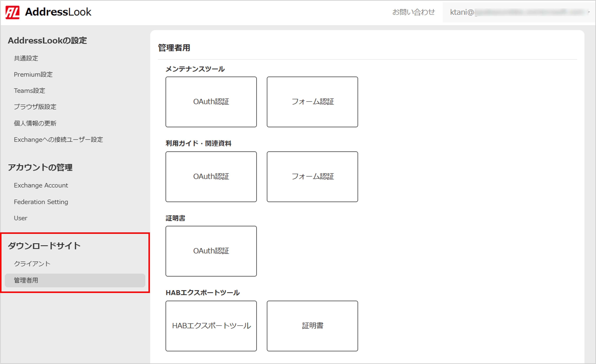Viewport: 596px width, 364px height.
Task: Click the HABエクスポートツール section heading
Action: pos(202,293)
